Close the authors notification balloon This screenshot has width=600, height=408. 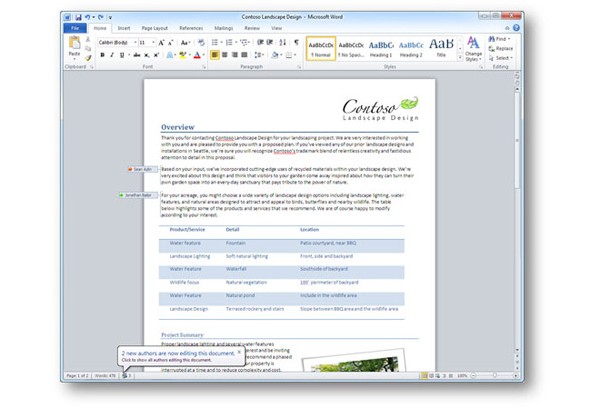coord(239,352)
